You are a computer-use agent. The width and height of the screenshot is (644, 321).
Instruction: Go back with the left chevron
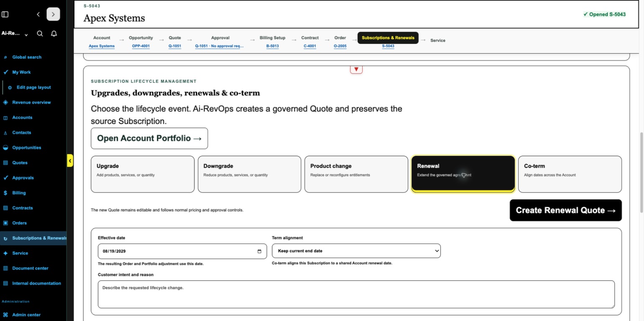click(x=38, y=14)
